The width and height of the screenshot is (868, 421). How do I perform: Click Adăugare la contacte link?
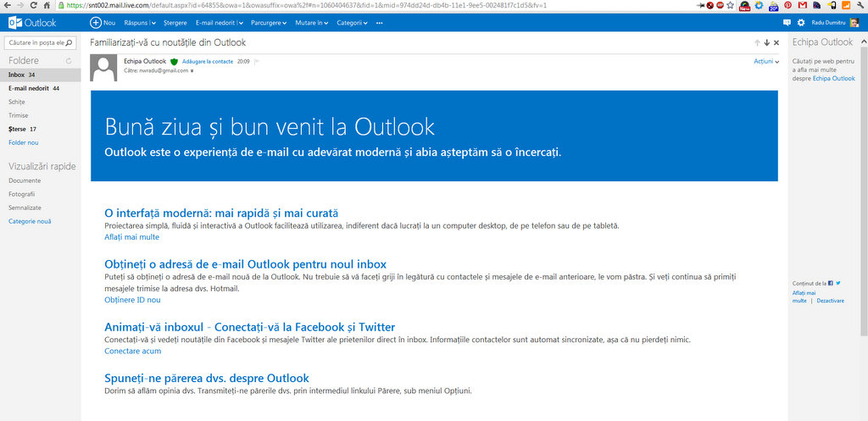[x=208, y=61]
